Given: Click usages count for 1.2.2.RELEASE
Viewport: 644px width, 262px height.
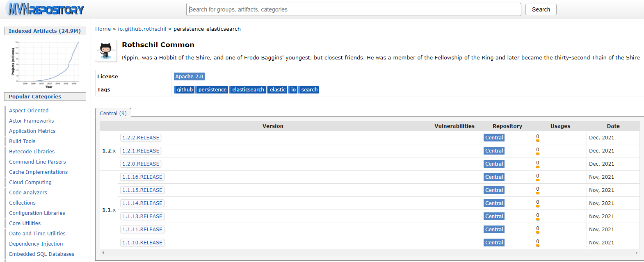Looking at the screenshot, I should tap(538, 137).
